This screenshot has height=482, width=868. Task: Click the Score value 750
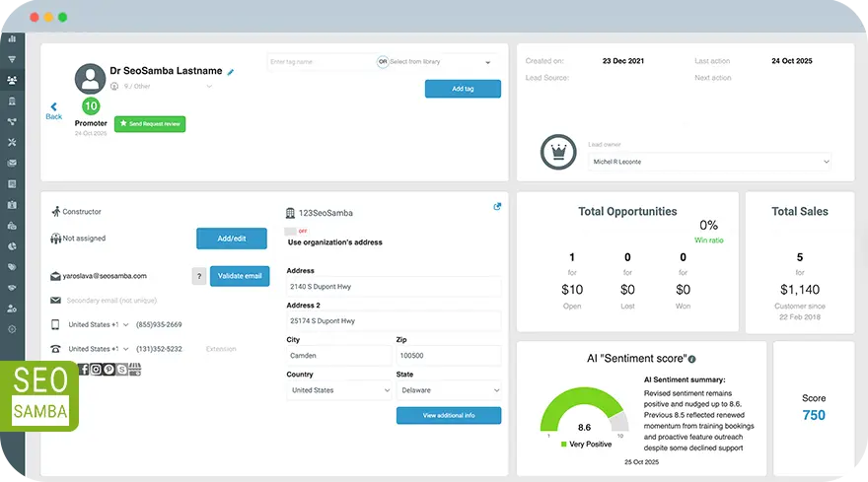[814, 415]
